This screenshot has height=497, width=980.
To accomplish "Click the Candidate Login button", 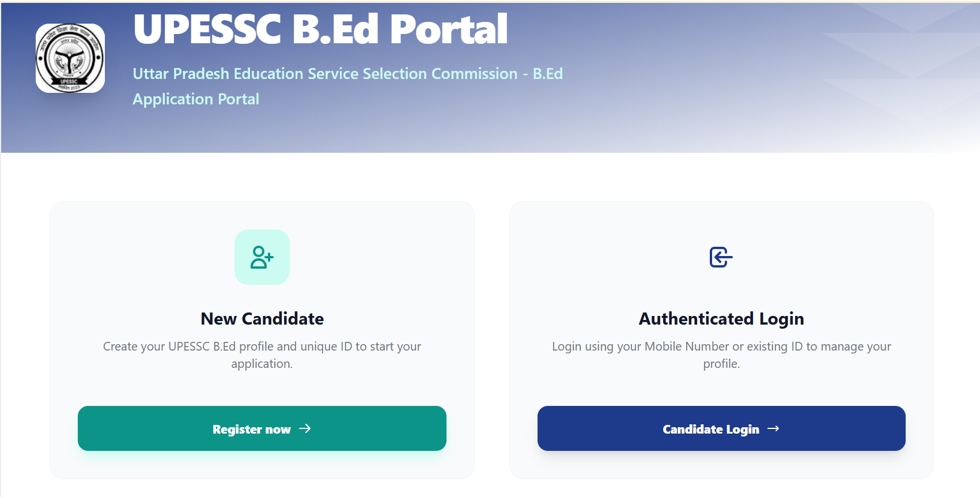I will [x=721, y=428].
